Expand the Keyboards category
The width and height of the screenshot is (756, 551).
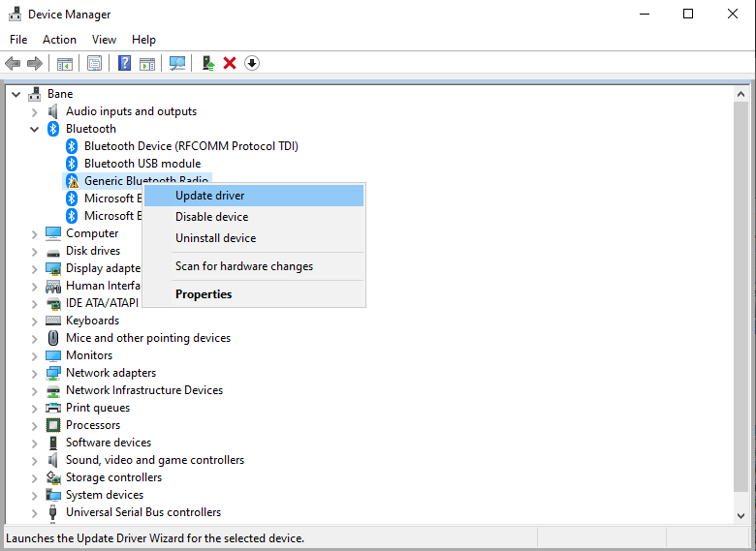(34, 321)
